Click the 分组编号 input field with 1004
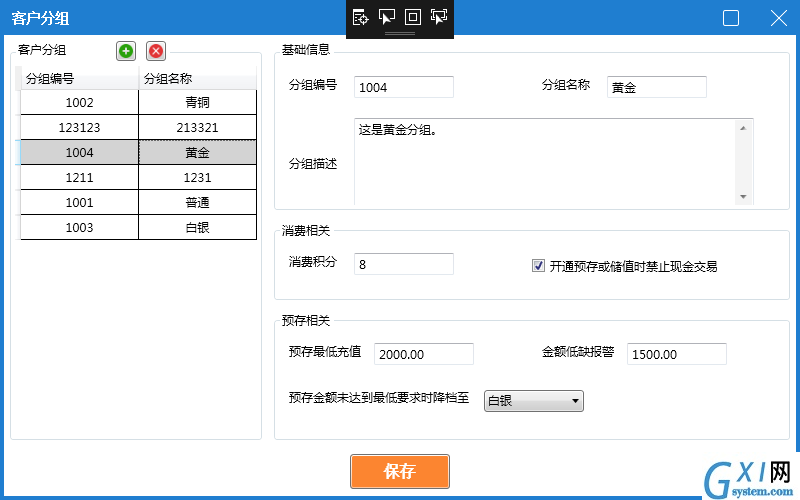Screen dimensions: 800x500 coord(404,87)
